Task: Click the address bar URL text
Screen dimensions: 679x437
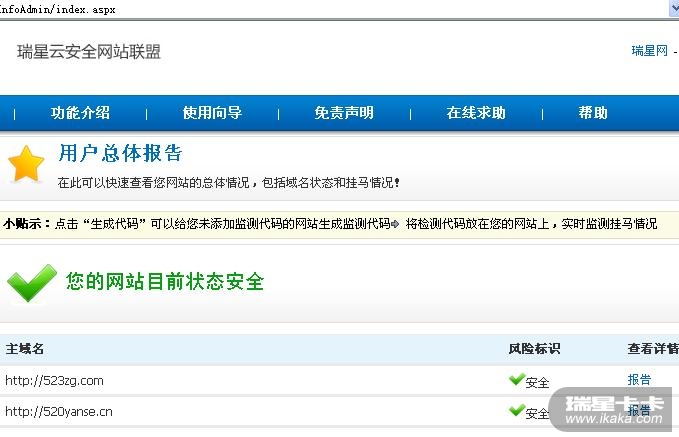Action: point(58,9)
